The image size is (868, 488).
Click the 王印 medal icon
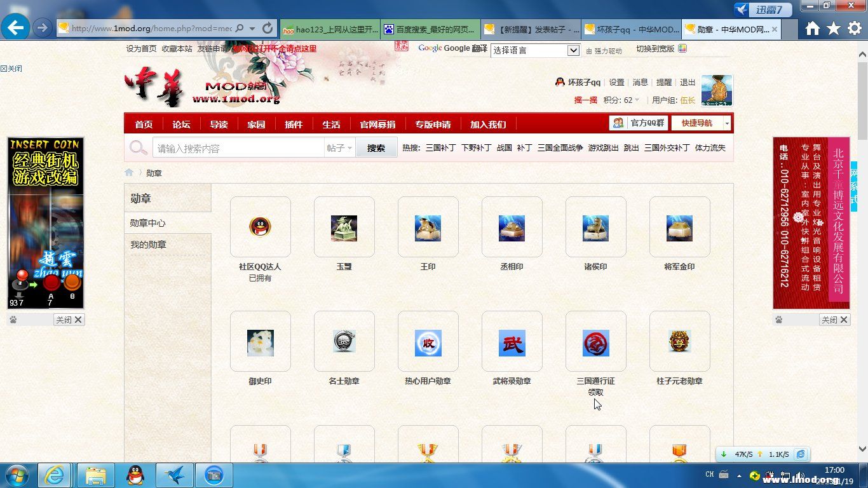[428, 228]
